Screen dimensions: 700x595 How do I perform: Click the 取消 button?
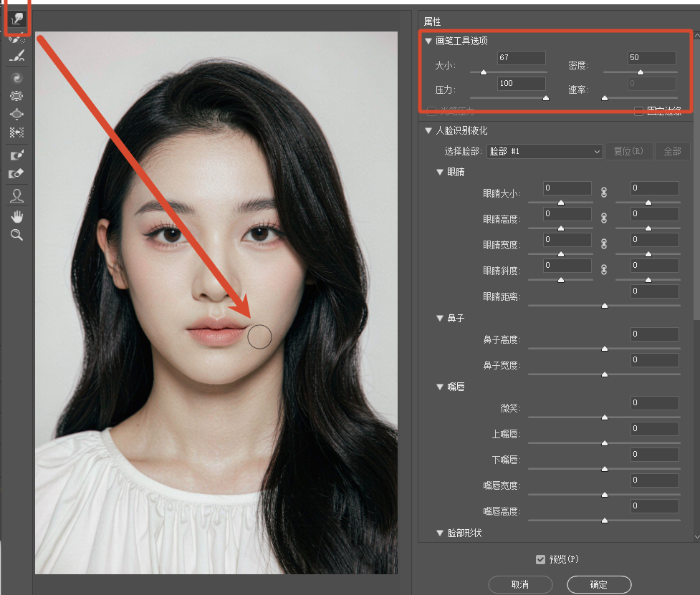[520, 584]
